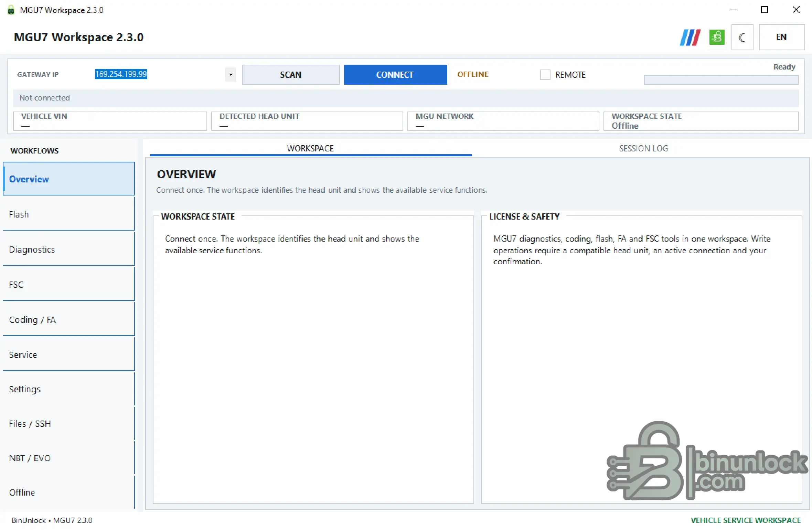Screen dimensions: 812x530
Task: Click the CONNECT button
Action: [395, 75]
